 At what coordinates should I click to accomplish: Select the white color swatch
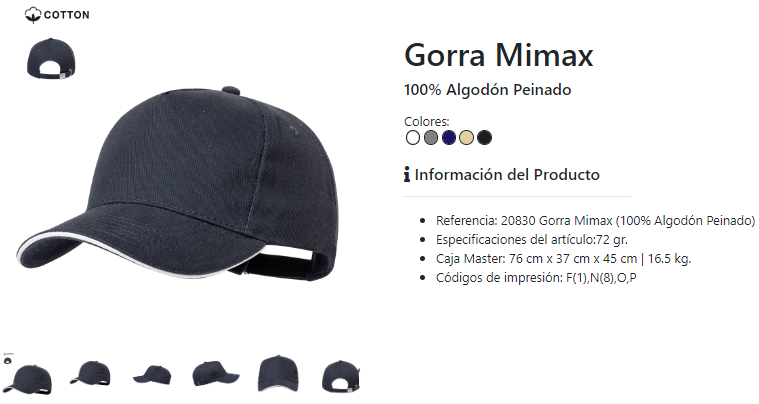[413, 138]
